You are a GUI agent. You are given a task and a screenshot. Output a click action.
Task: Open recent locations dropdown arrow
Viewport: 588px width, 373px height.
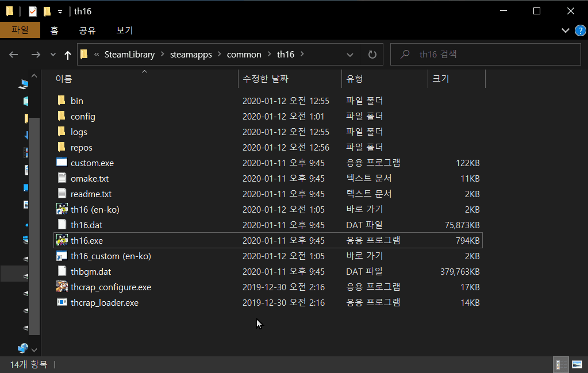tap(53, 55)
